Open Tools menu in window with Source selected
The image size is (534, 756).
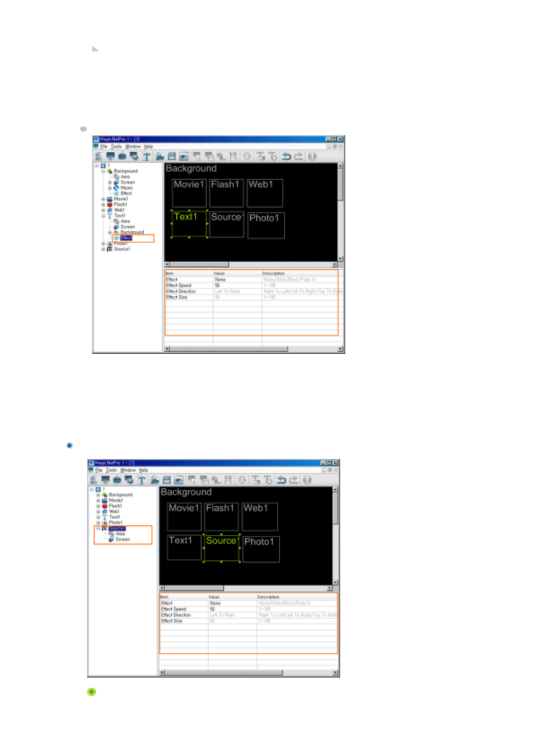point(111,470)
